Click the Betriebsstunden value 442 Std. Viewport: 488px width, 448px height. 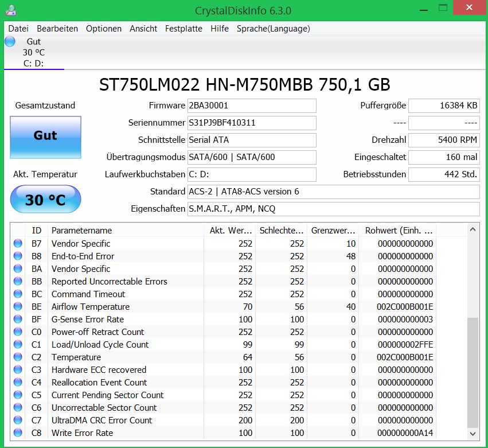point(444,174)
